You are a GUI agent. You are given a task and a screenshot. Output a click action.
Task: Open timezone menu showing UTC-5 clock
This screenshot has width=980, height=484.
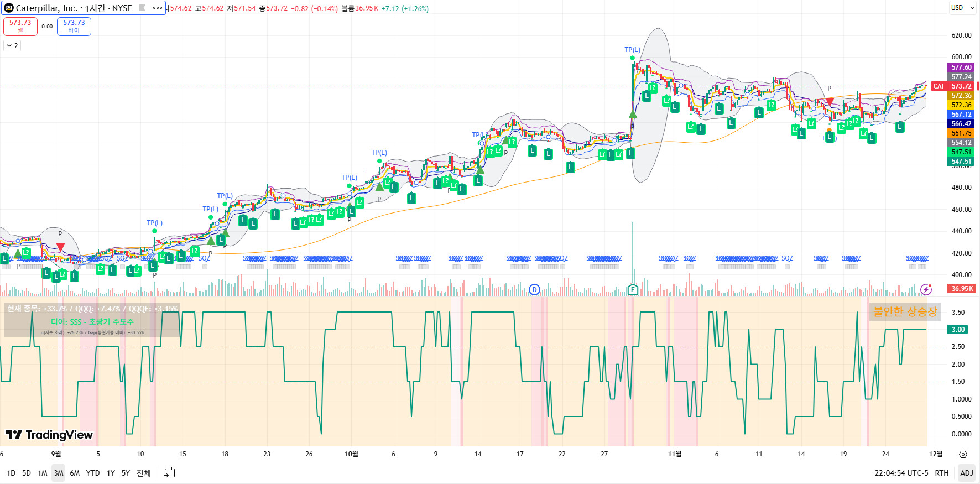click(x=901, y=473)
